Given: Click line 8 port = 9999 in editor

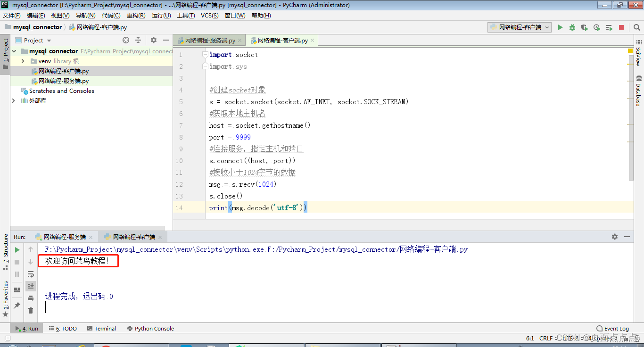Looking at the screenshot, I should (x=230, y=137).
